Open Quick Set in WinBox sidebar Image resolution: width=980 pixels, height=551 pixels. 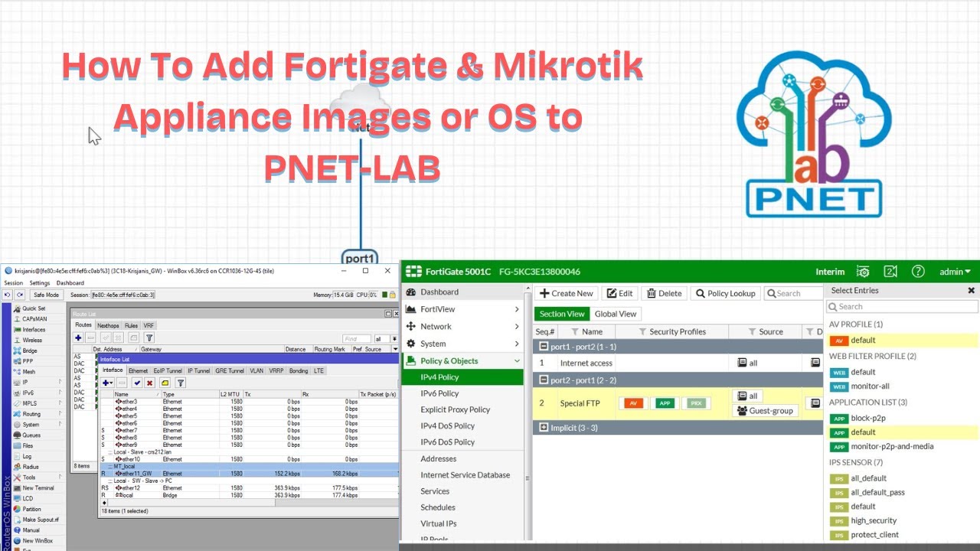(x=34, y=308)
